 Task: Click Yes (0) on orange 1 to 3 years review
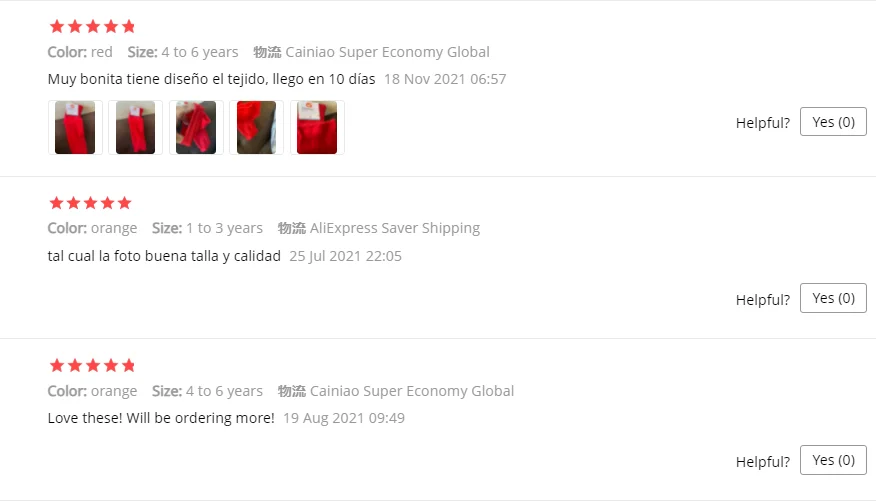[833, 298]
